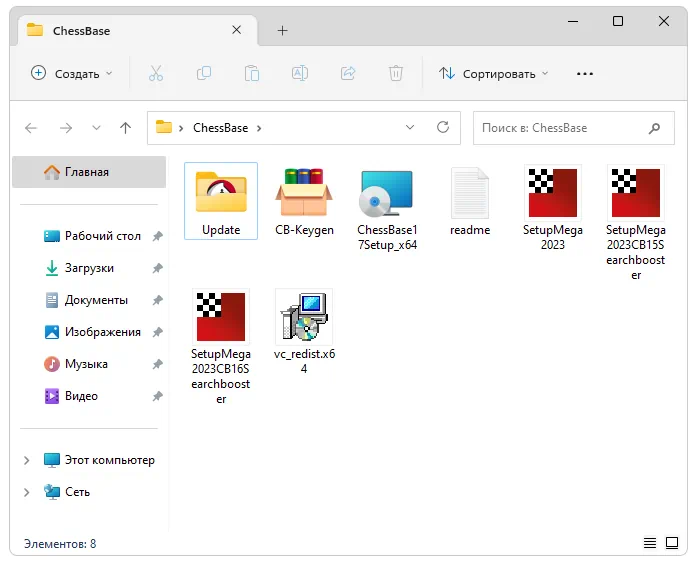Select the Update folder icon

click(221, 193)
